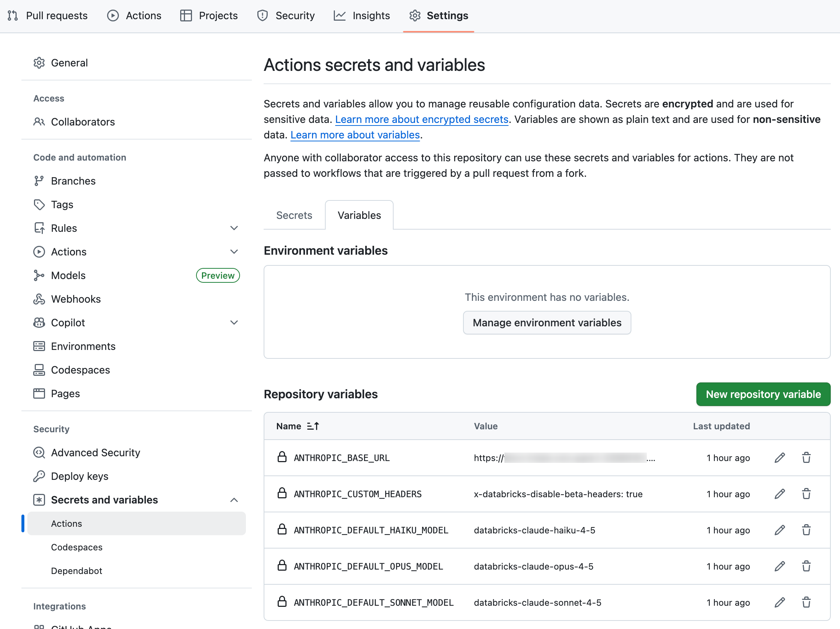Edit ANTHROPIC_DEFAULT_SONNET_MODEL pencil icon
The height and width of the screenshot is (629, 840).
[x=779, y=602]
